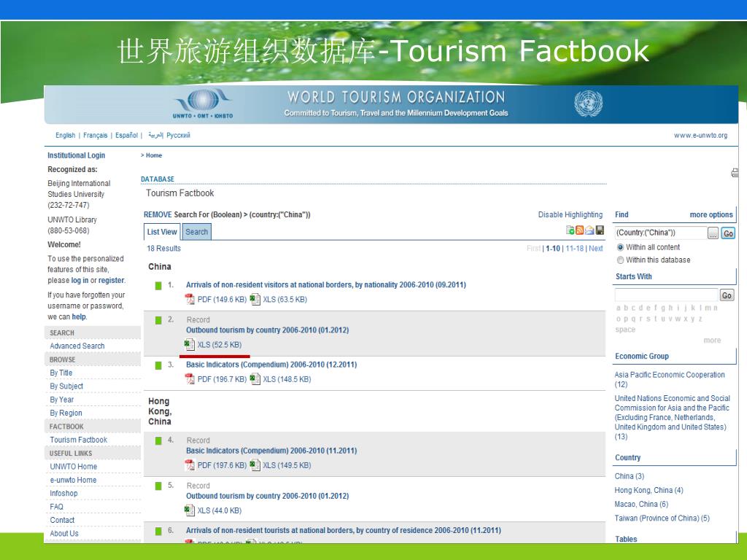Click REMOVE search filter link
This screenshot has width=747, height=560.
tap(158, 215)
